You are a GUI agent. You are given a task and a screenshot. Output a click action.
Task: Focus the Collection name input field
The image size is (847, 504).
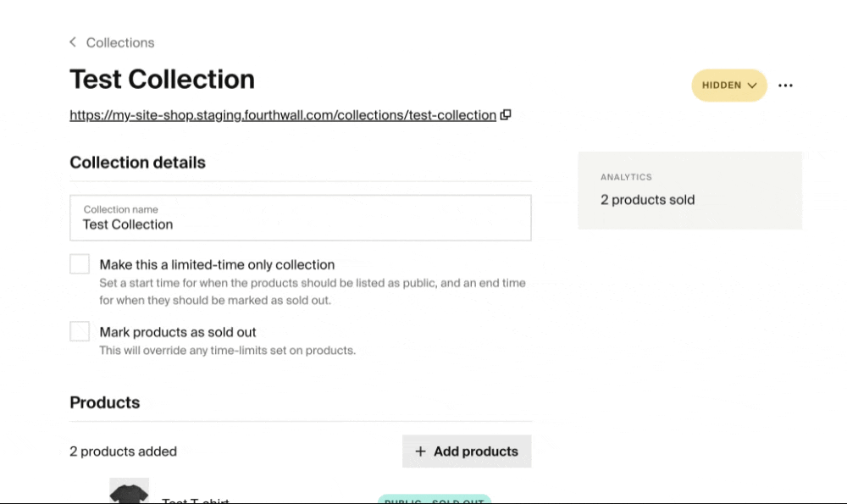pyautogui.click(x=301, y=218)
